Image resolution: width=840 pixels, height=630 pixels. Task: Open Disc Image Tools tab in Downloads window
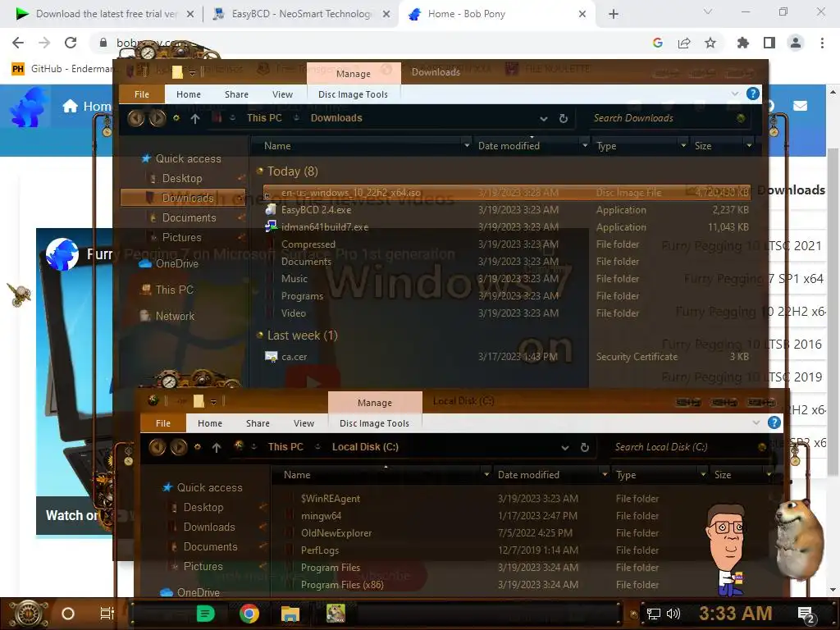pos(353,94)
